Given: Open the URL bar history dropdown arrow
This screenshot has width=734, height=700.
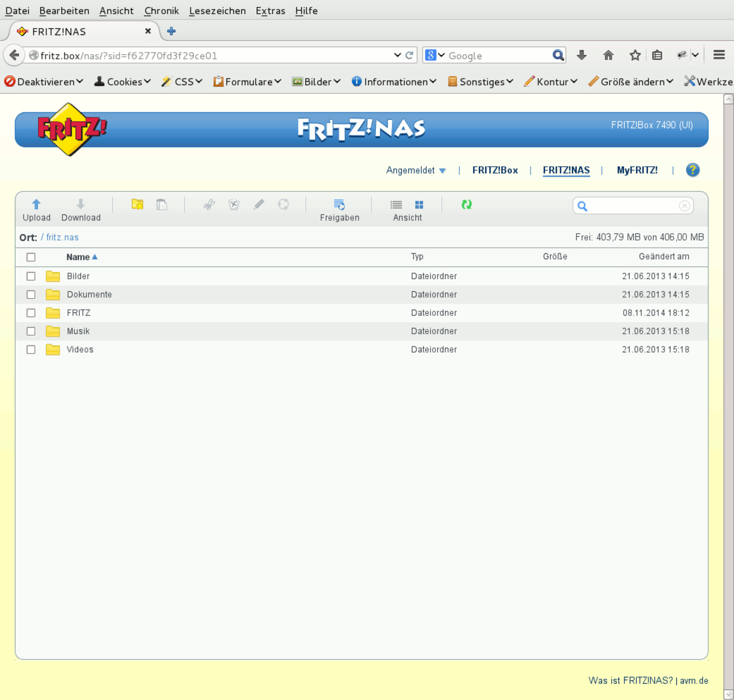Looking at the screenshot, I should pos(397,55).
